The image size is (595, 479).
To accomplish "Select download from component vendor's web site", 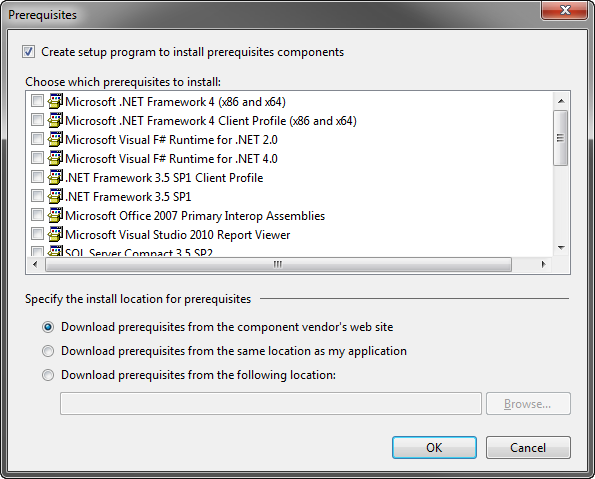I will 48,327.
